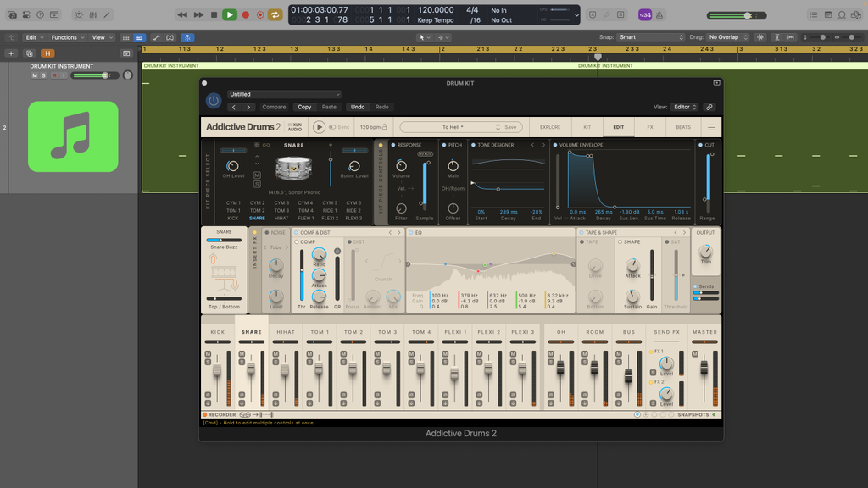The image size is (868, 488).
Task: Open the Snap mode Smart dropdown
Action: coord(651,37)
